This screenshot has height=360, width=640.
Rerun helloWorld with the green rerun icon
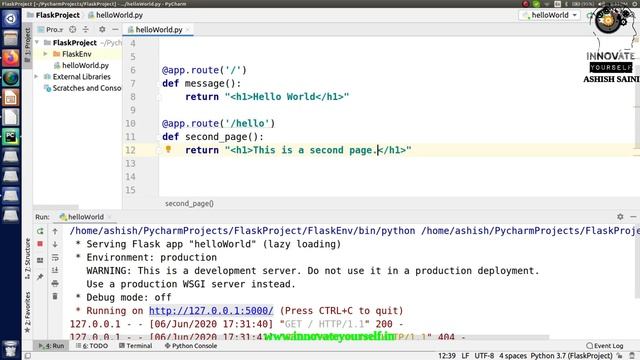point(40,231)
